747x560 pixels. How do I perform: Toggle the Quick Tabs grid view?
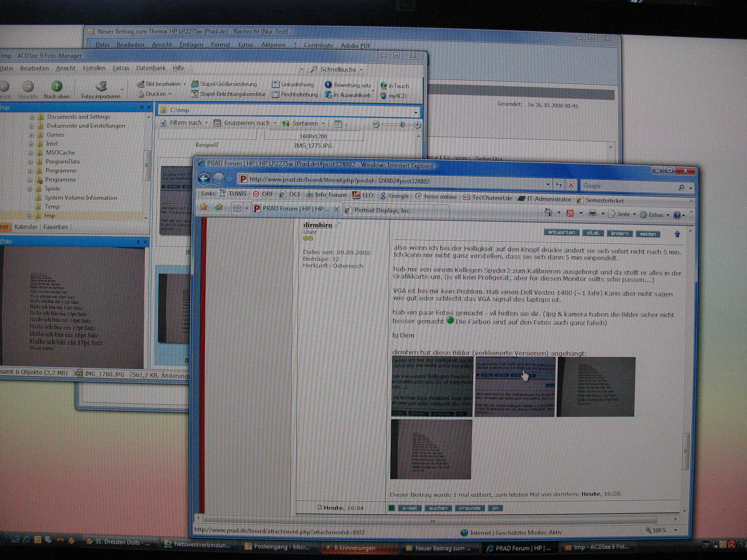(x=237, y=208)
